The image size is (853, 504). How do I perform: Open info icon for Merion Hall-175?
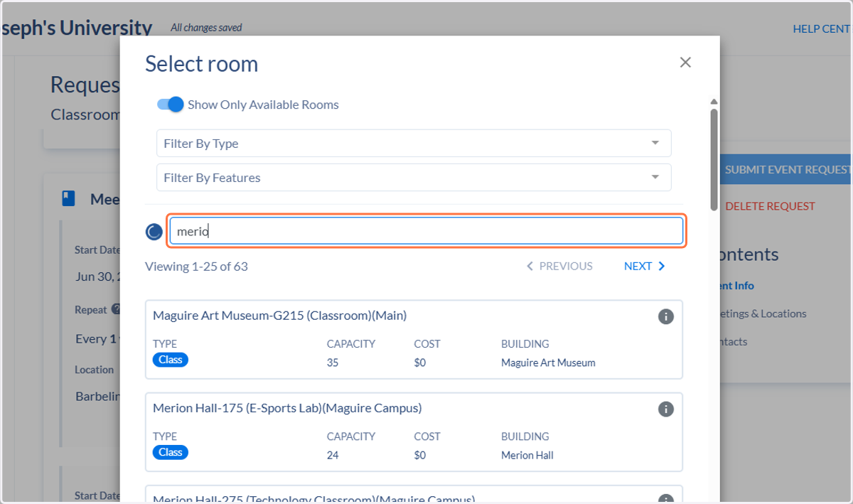click(665, 409)
